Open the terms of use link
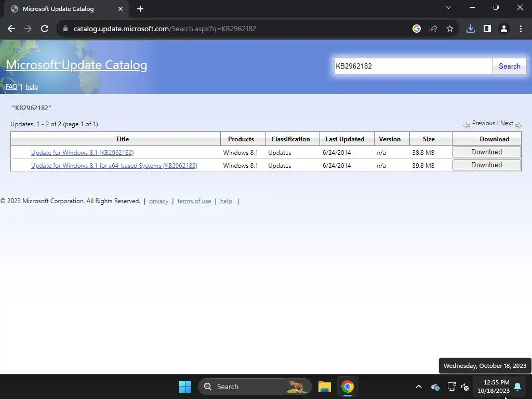This screenshot has width=532, height=399. coord(194,201)
